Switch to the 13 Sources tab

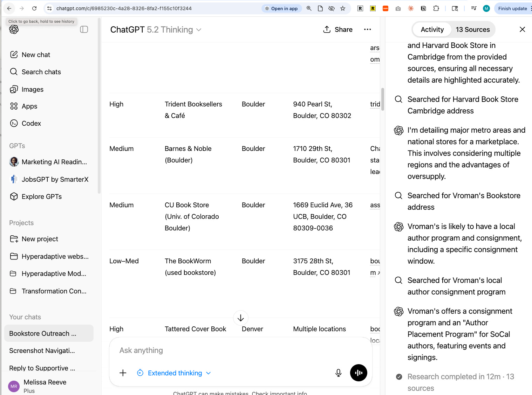pos(472,29)
